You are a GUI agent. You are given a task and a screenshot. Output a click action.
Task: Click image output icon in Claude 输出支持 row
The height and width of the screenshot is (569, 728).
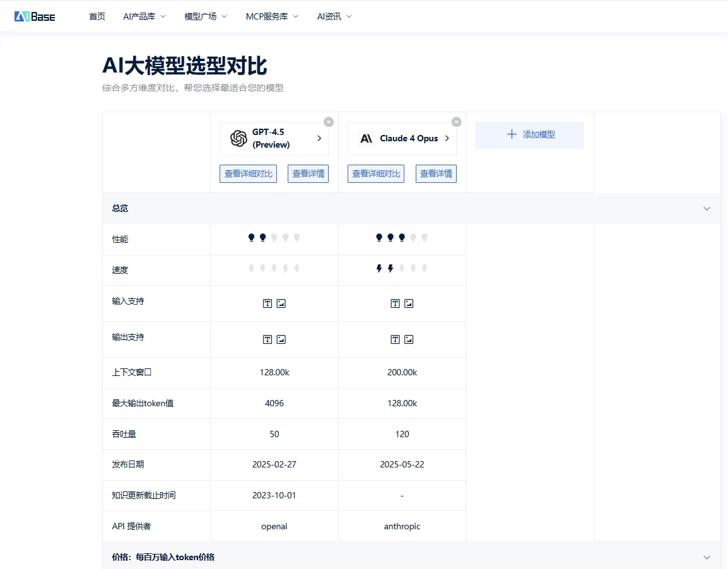(x=409, y=340)
